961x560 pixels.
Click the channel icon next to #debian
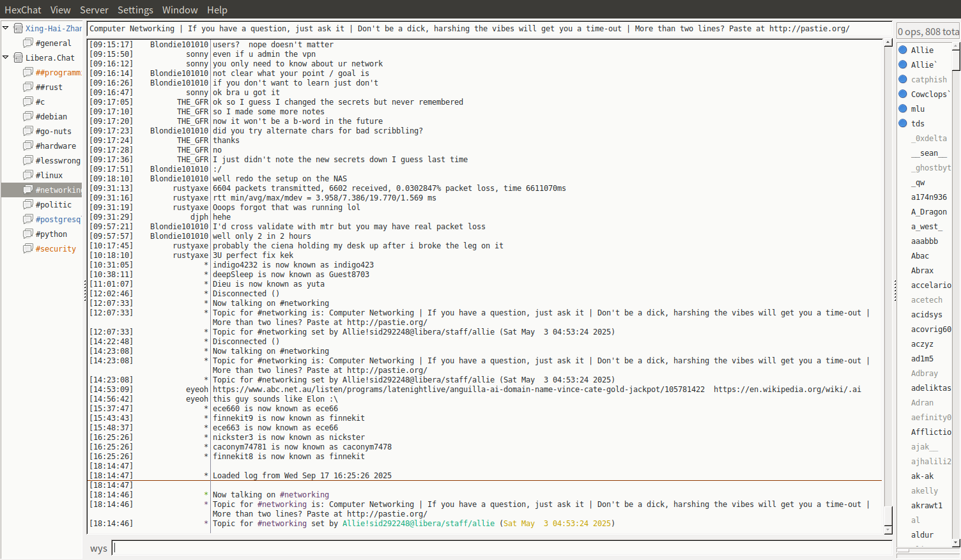[x=28, y=116]
